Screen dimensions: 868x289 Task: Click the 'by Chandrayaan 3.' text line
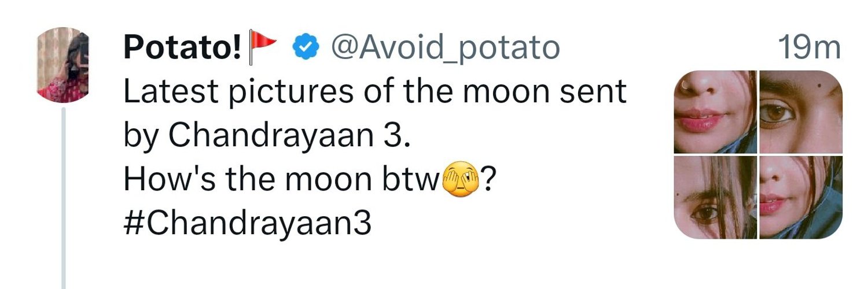click(262, 136)
